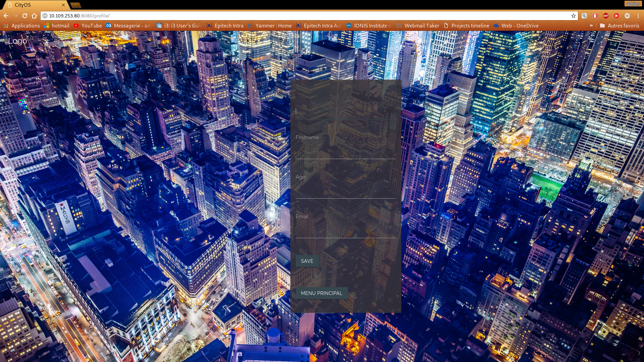This screenshot has height=362, width=644.
Task: Bookmark this page with the star icon
Action: (x=574, y=16)
